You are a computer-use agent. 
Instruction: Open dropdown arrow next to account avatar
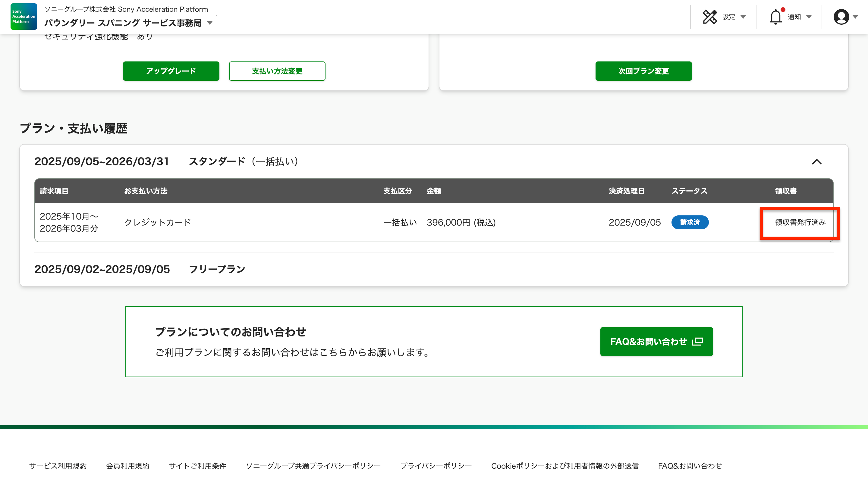click(855, 17)
